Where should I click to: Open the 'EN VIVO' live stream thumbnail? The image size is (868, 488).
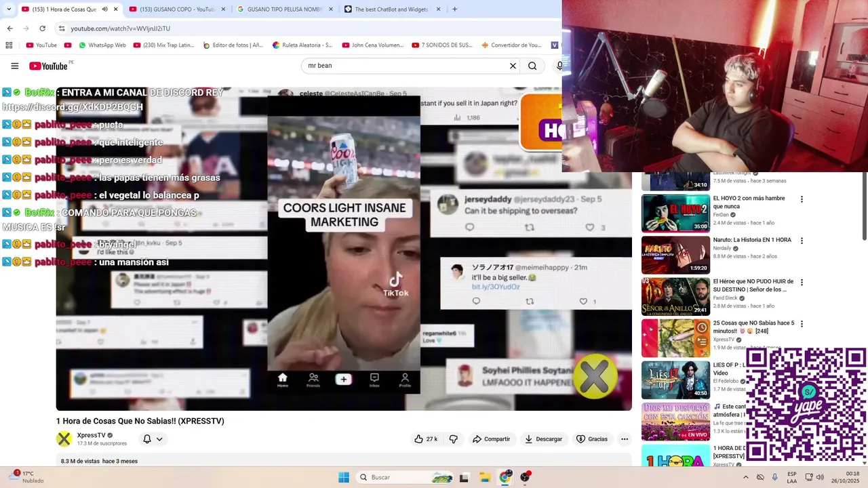675,421
